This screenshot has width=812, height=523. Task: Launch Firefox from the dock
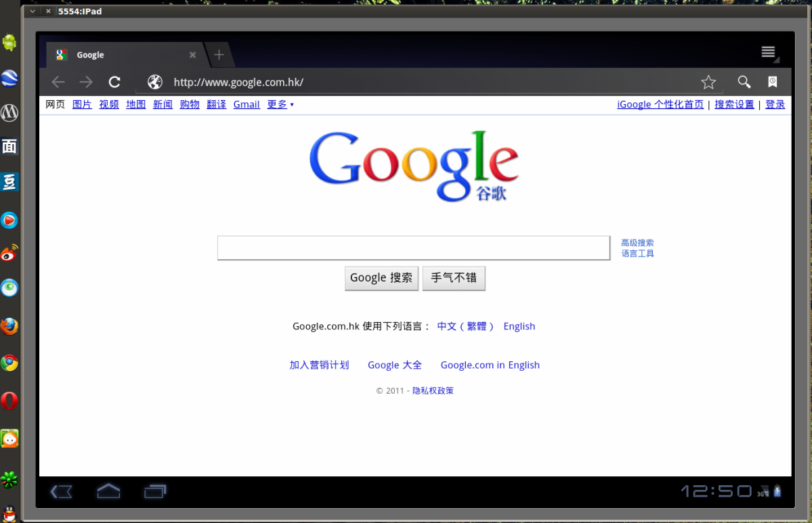[9, 326]
